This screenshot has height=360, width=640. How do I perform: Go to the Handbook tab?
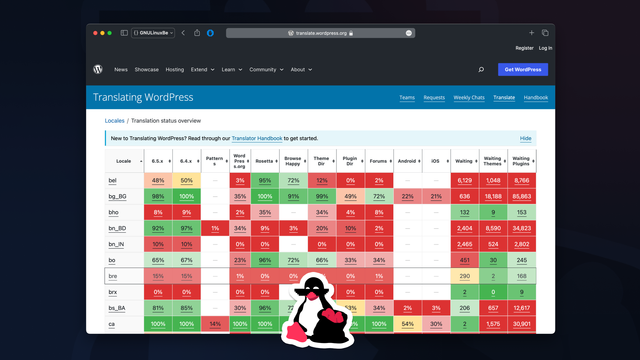(x=536, y=98)
